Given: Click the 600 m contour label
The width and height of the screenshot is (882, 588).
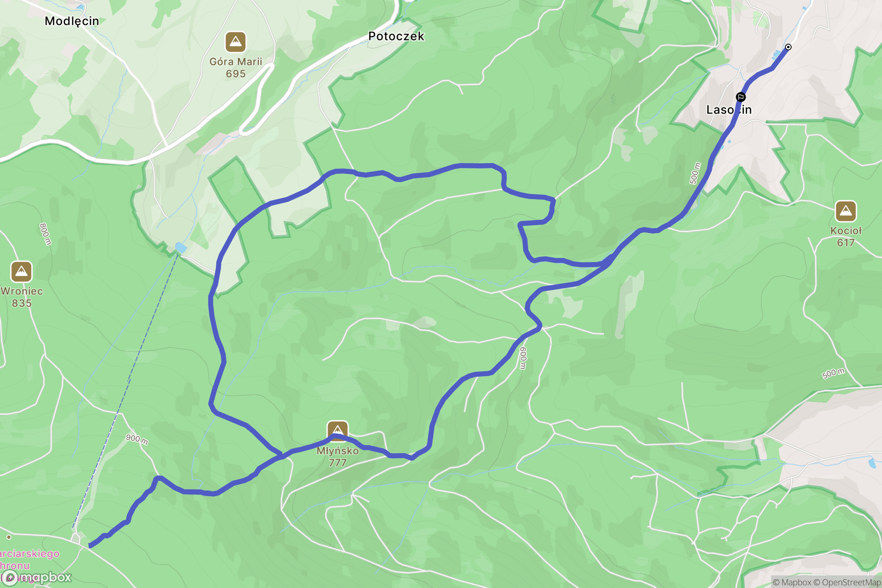Looking at the screenshot, I should click(523, 358).
